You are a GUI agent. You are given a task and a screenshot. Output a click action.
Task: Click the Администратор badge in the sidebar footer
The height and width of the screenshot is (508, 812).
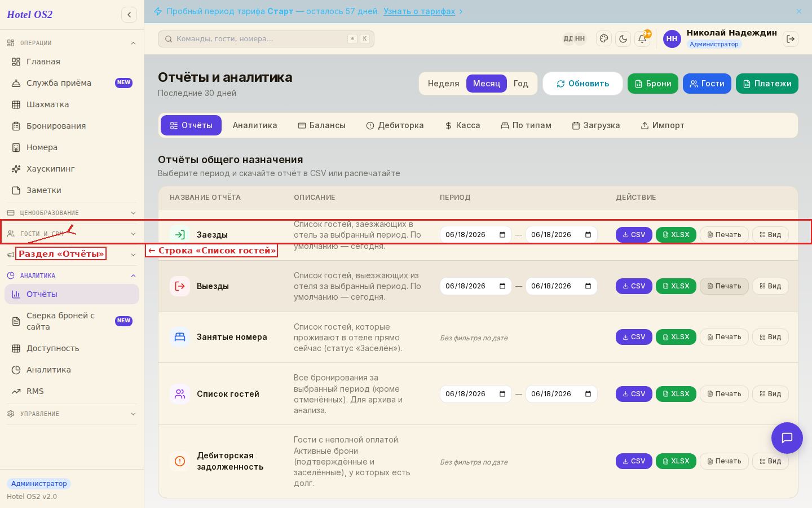pos(39,484)
